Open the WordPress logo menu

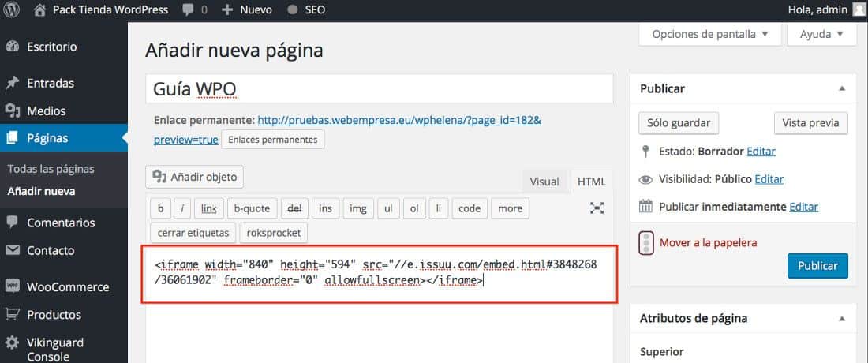pyautogui.click(x=12, y=10)
